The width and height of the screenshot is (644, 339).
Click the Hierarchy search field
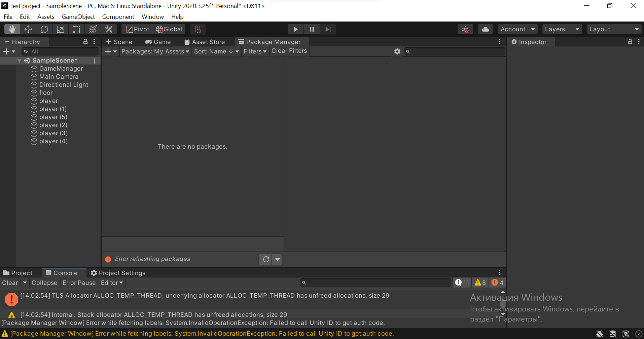(61, 51)
